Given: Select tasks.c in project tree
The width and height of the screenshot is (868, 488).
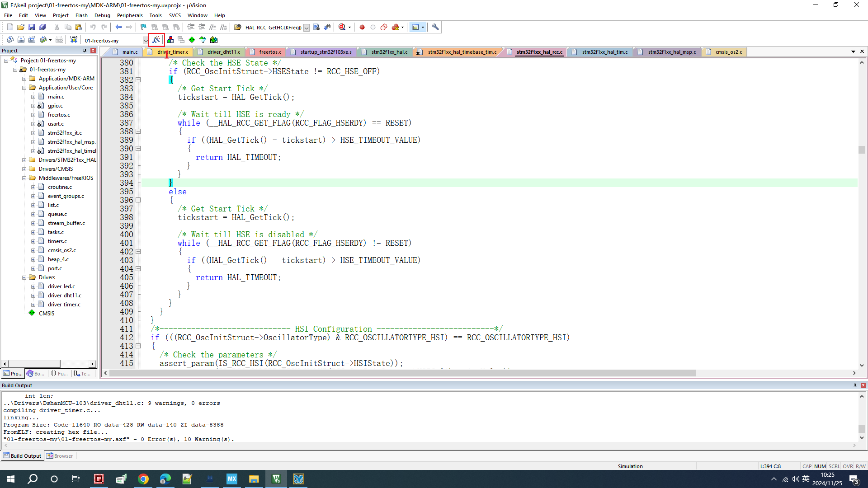Looking at the screenshot, I should pos(56,232).
